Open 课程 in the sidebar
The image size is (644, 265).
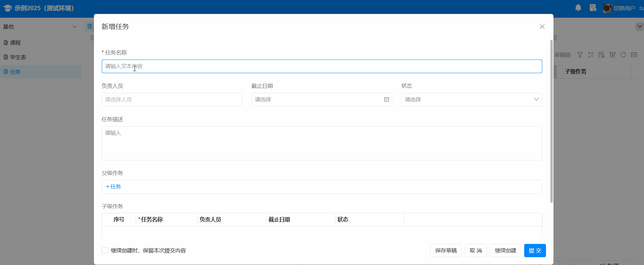pyautogui.click(x=15, y=43)
